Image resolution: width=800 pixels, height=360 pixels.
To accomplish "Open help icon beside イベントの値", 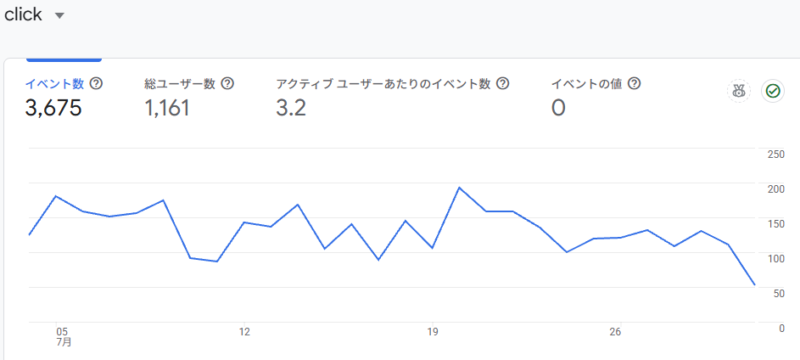I will click(634, 83).
